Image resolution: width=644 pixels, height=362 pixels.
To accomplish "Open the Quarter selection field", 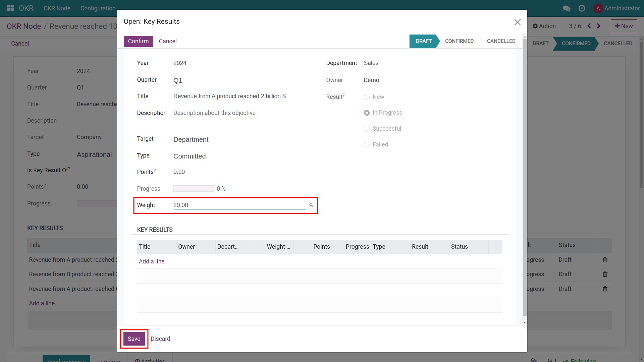I will pos(178,80).
